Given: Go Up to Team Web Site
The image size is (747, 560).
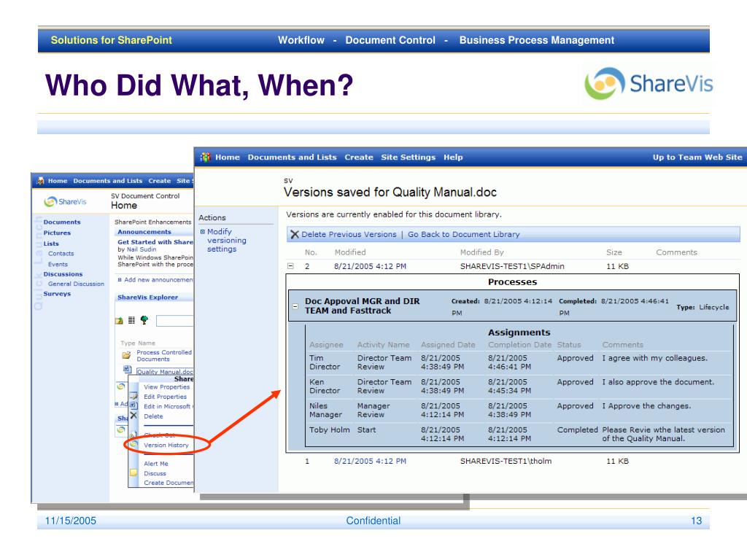Looking at the screenshot, I should point(697,157).
